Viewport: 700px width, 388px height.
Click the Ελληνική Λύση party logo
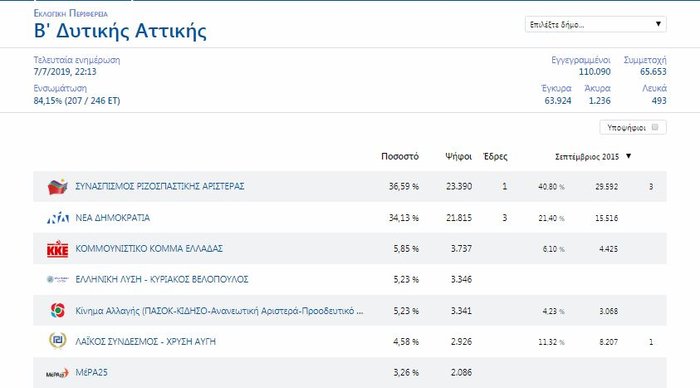(x=58, y=280)
